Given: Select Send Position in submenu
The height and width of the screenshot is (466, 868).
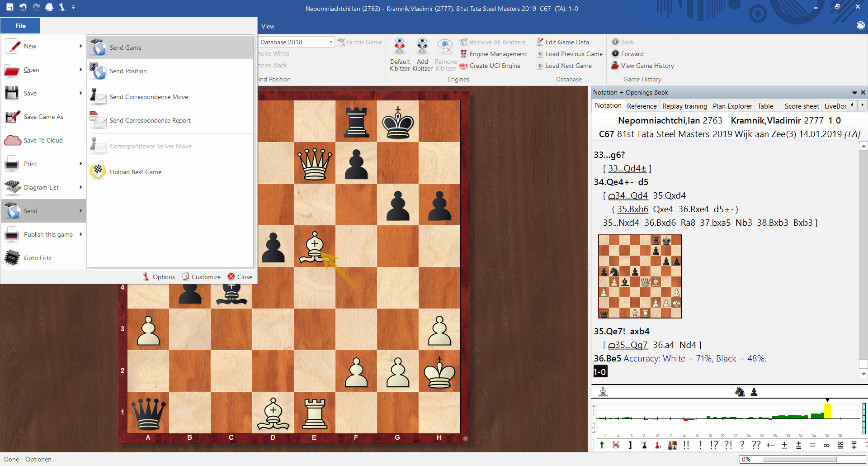Looking at the screenshot, I should point(170,71).
